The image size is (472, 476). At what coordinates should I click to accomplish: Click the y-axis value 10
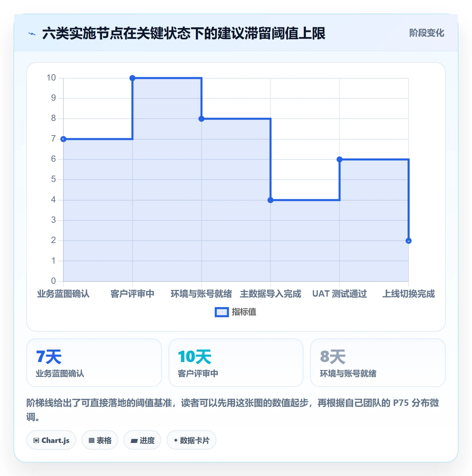tap(51, 78)
